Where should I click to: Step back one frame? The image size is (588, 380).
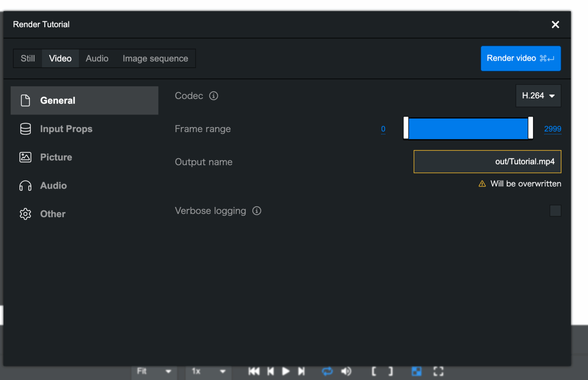pyautogui.click(x=270, y=371)
